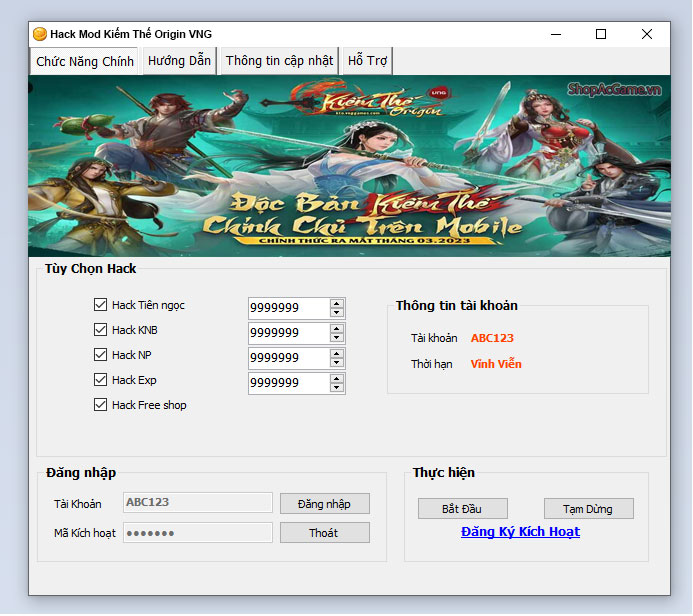Click the Tài Khoản login field
This screenshot has width=693, height=616.
[x=198, y=502]
